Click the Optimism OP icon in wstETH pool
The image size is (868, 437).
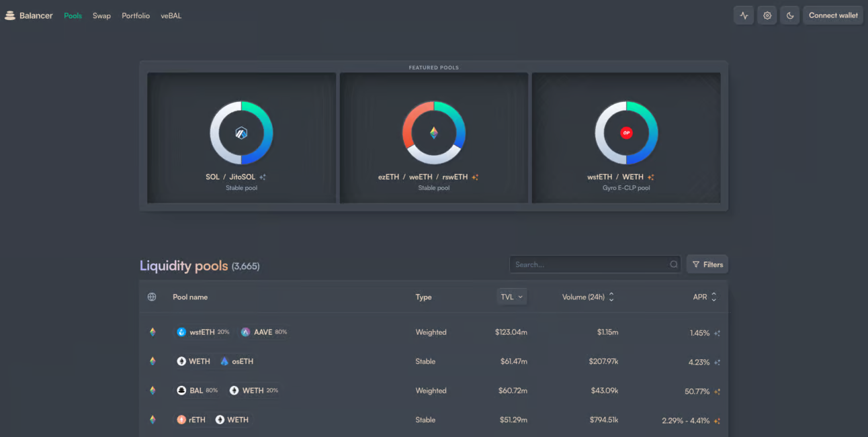pyautogui.click(x=626, y=133)
